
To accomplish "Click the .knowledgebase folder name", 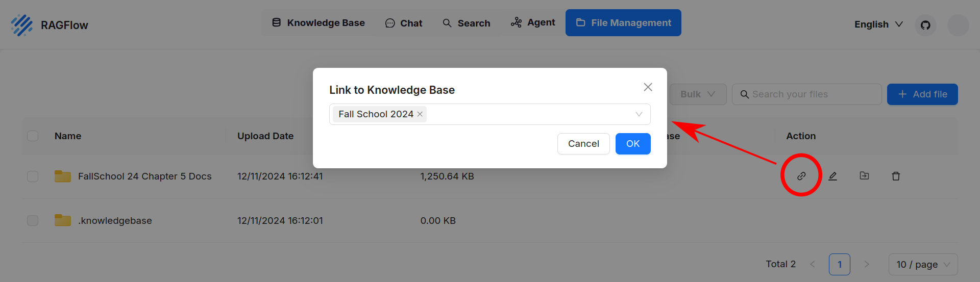I will pos(115,220).
